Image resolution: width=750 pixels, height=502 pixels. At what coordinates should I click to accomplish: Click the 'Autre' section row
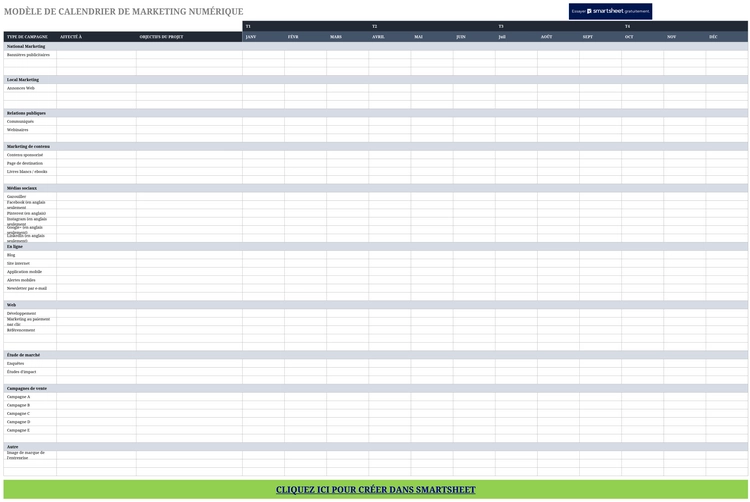[x=376, y=447]
